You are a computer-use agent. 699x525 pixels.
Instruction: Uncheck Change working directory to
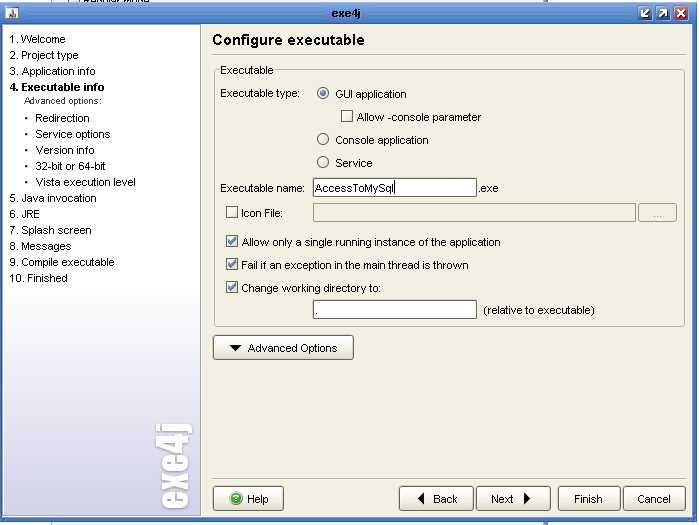click(x=232, y=287)
